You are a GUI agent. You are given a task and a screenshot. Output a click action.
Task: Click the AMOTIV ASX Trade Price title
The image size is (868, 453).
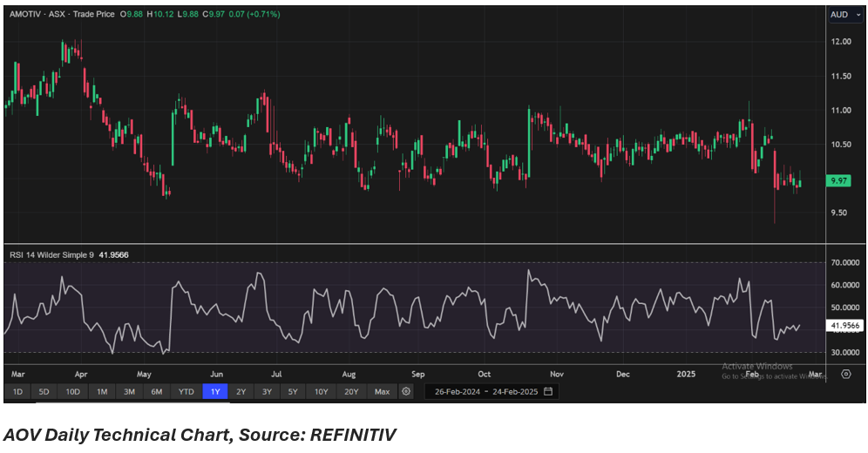point(62,14)
